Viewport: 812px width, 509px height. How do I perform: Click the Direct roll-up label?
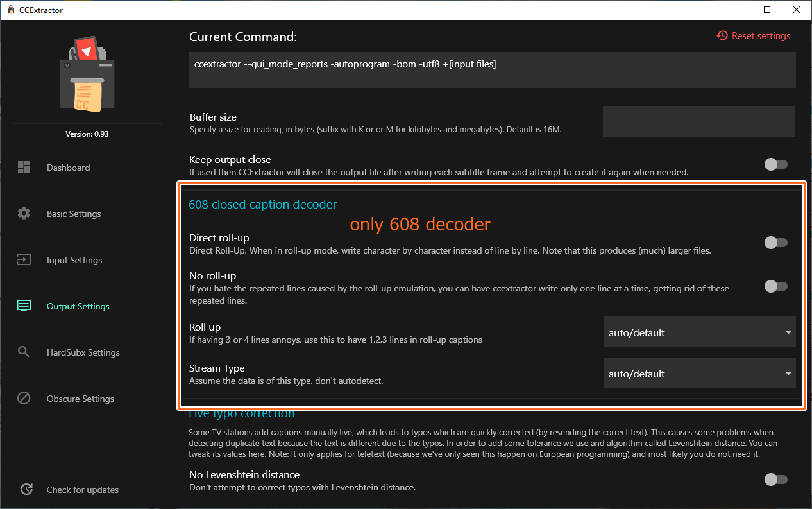219,238
